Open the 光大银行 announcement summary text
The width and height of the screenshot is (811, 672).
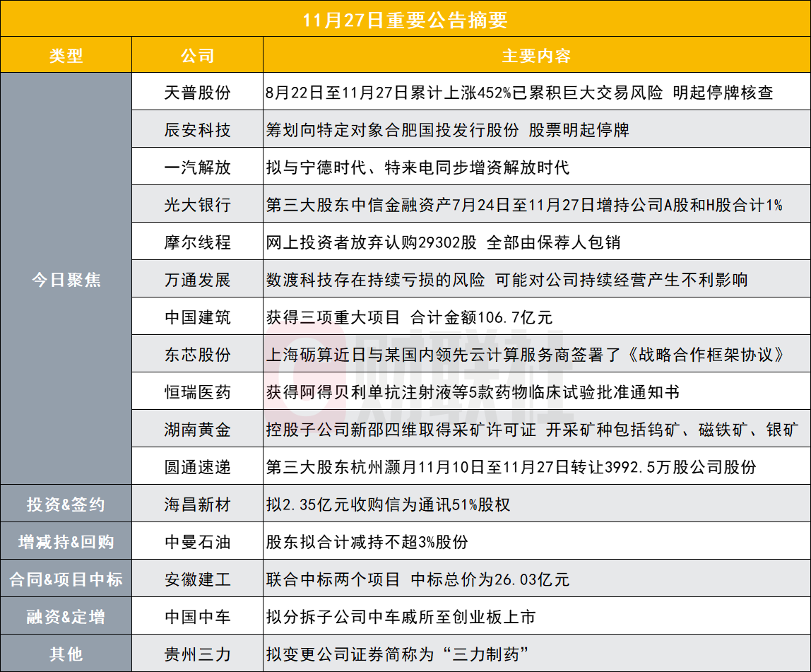[x=523, y=205]
